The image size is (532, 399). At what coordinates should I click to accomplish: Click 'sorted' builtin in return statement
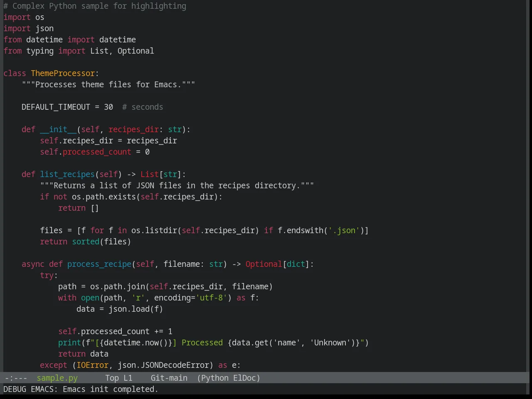pos(86,241)
